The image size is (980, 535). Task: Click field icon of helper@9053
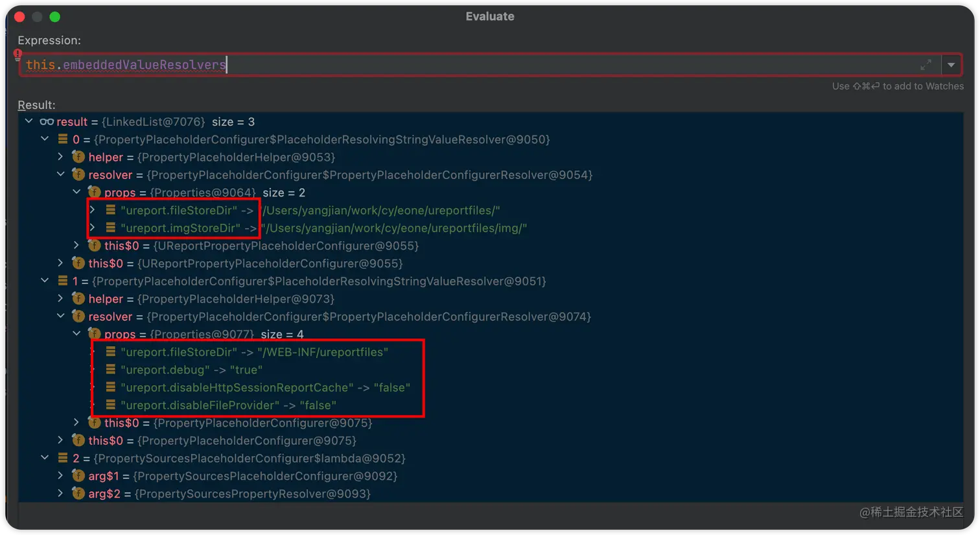coord(78,157)
